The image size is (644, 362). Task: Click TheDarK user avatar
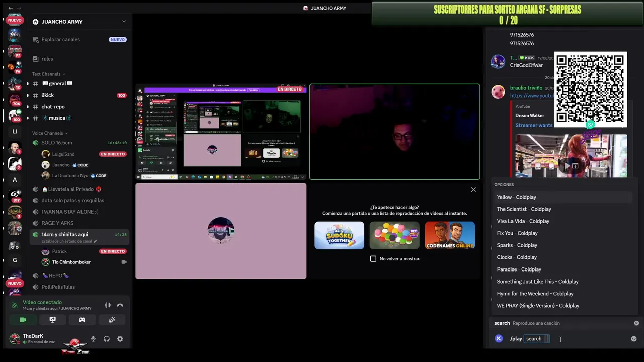point(15,338)
